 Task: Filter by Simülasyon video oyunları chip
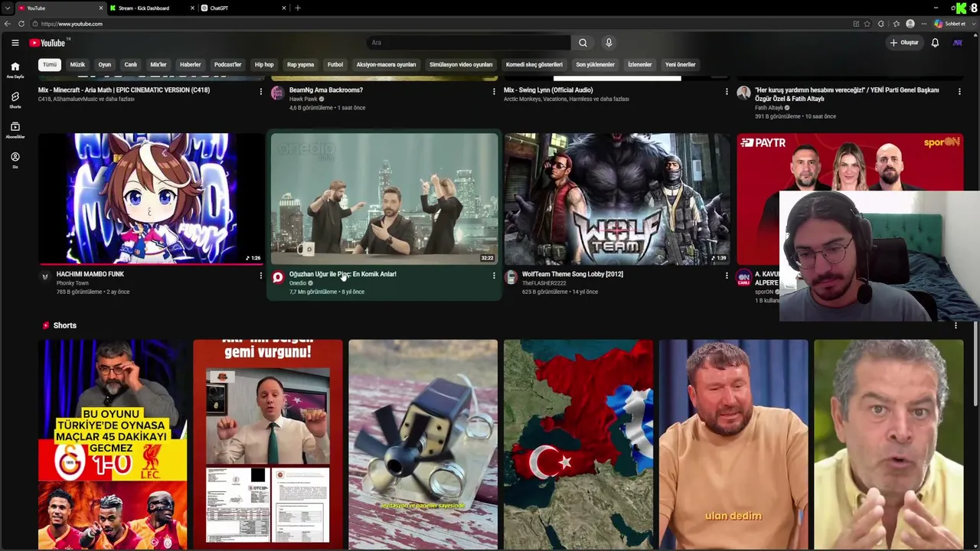tap(461, 65)
